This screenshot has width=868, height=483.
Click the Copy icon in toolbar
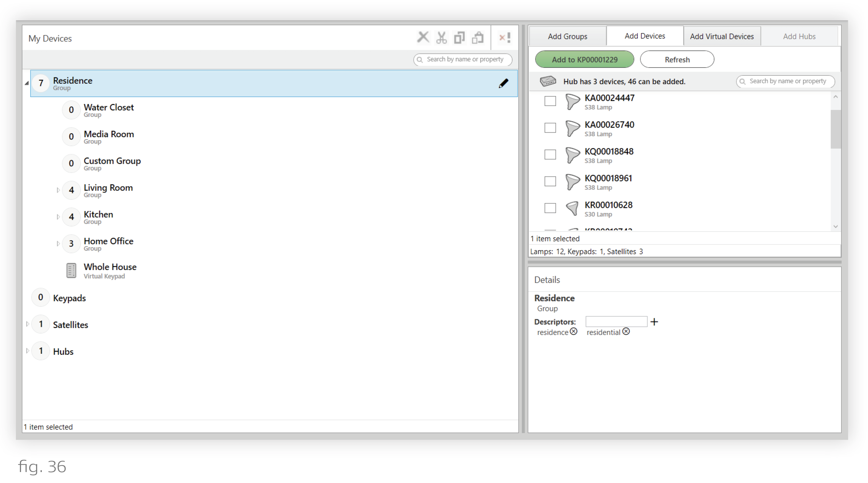click(x=459, y=38)
